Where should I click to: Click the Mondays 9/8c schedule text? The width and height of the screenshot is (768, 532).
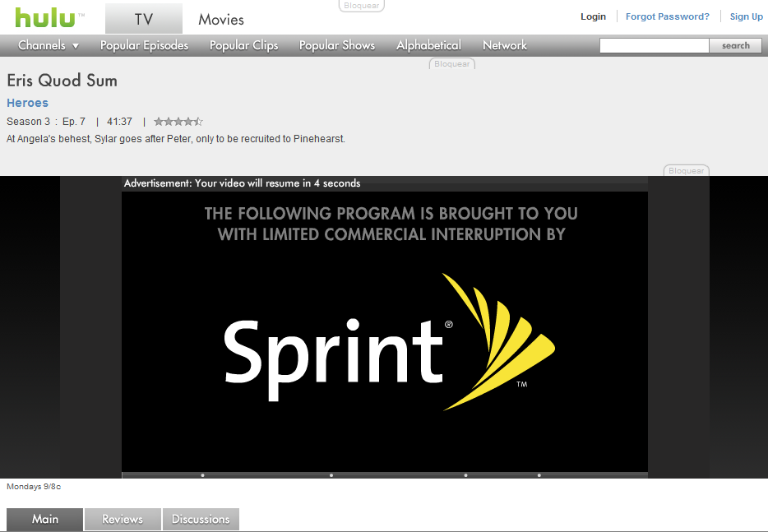coord(34,487)
